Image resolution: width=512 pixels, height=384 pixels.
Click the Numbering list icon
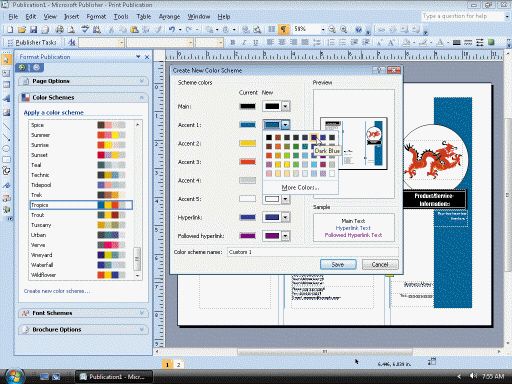(331, 42)
